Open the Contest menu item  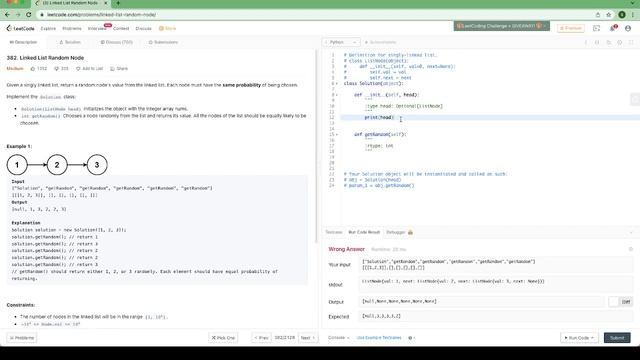click(x=121, y=29)
